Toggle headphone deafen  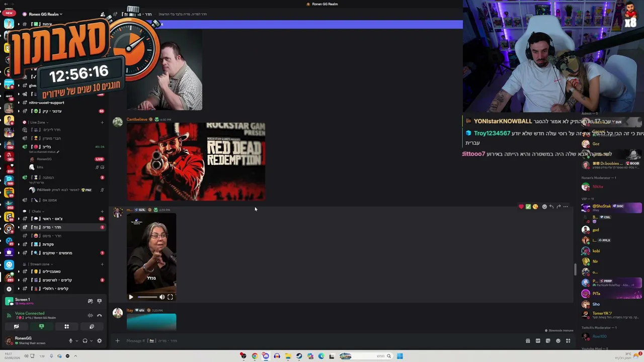tap(85, 341)
